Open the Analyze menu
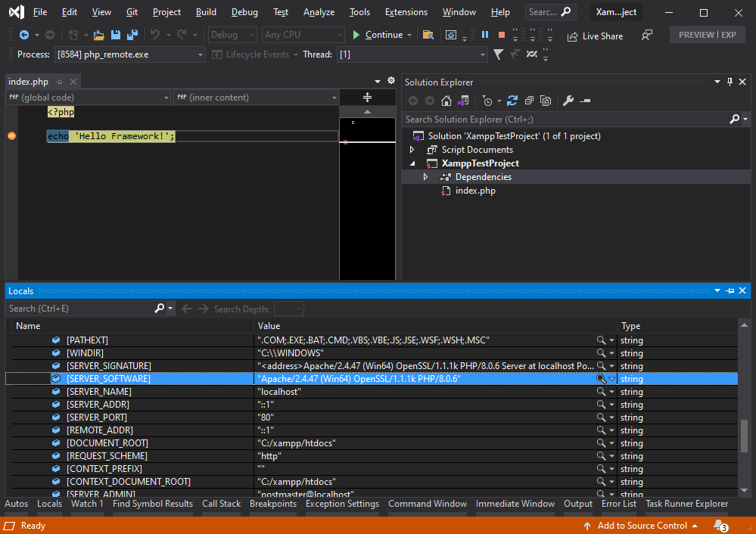756x534 pixels. 319,12
